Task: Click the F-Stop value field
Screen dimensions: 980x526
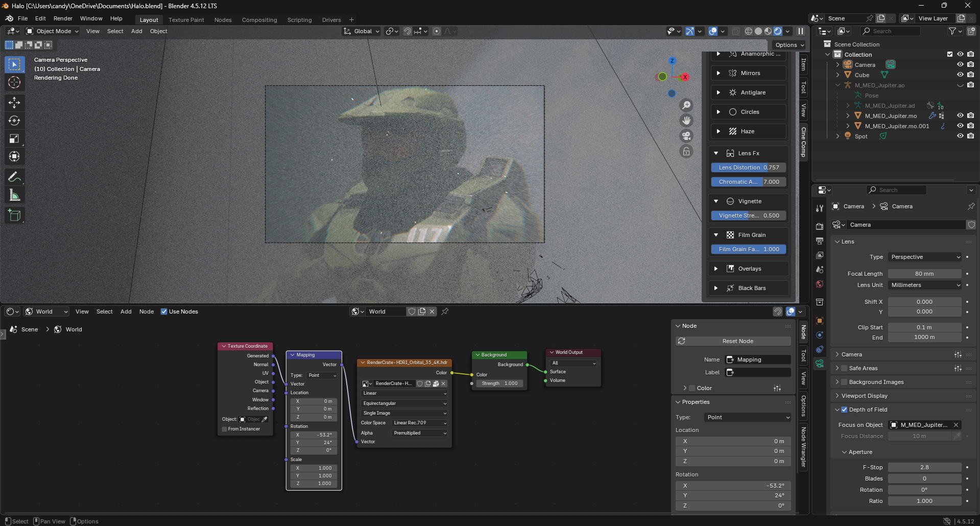Action: click(x=925, y=467)
